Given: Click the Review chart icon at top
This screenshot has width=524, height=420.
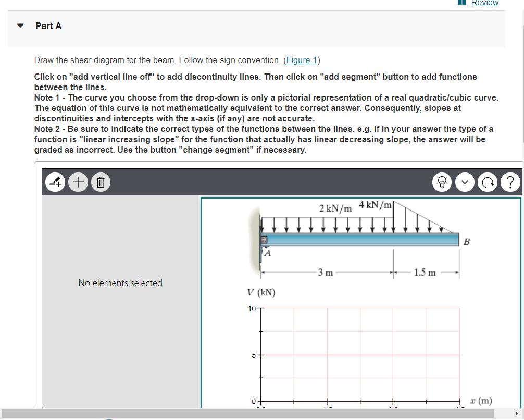Looking at the screenshot, I should (x=461, y=3).
